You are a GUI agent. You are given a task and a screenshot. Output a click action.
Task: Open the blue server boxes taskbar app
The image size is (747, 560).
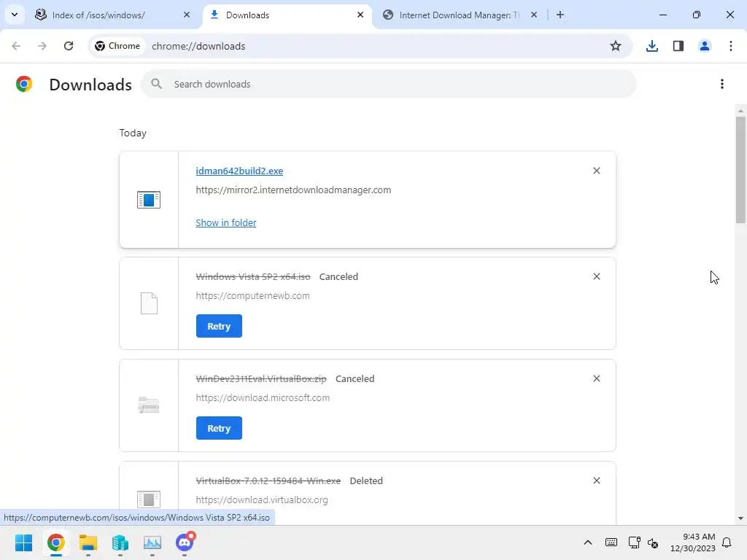click(x=120, y=542)
